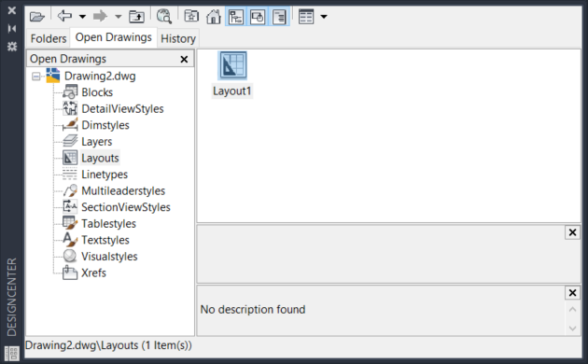Go to Home via house icon
The width and height of the screenshot is (588, 364).
pyautogui.click(x=214, y=17)
